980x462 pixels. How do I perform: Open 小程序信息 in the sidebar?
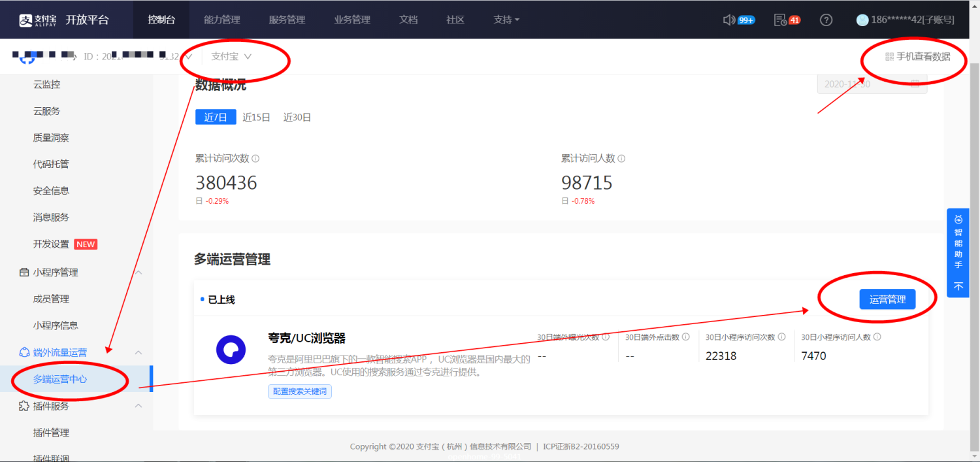click(x=56, y=325)
